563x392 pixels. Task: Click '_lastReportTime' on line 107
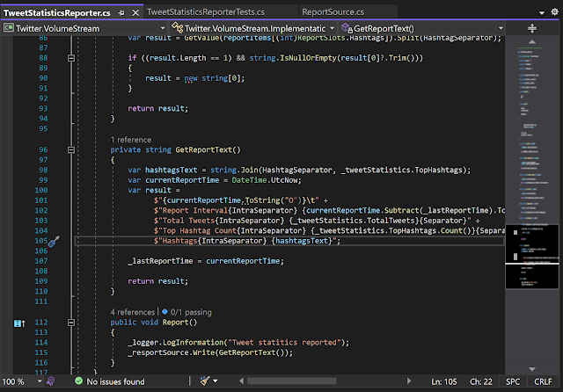(x=160, y=261)
